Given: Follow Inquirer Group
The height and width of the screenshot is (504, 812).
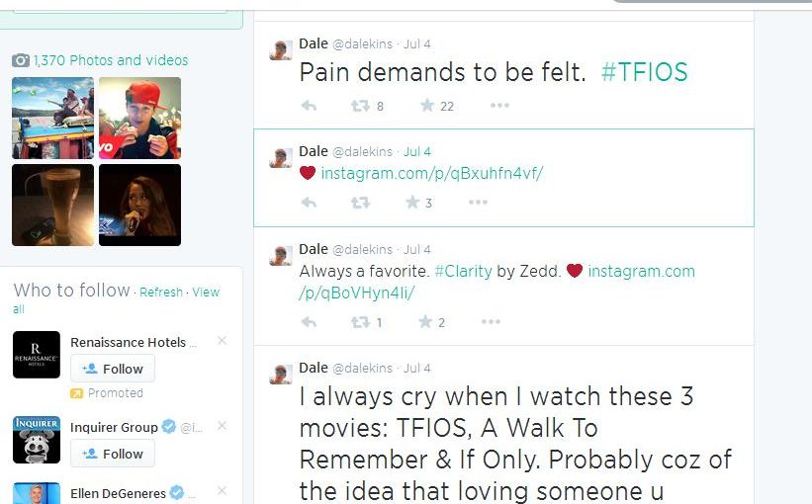Looking at the screenshot, I should (113, 454).
